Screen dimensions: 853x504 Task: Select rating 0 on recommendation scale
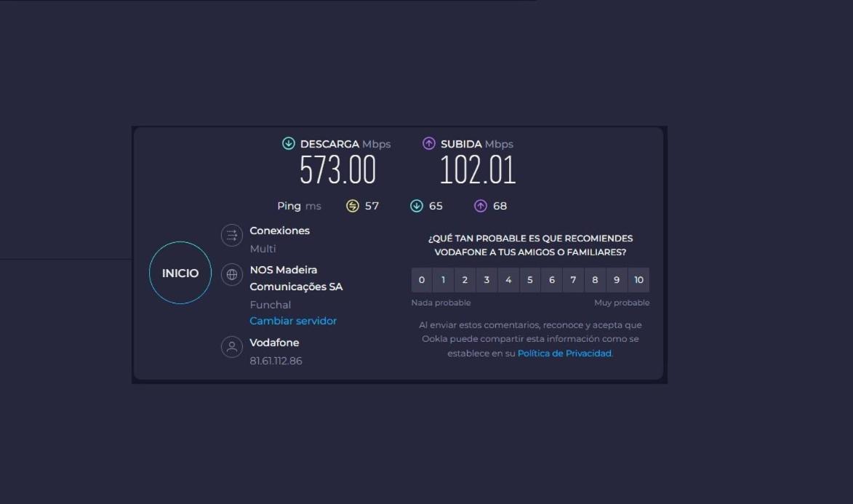pyautogui.click(x=422, y=280)
